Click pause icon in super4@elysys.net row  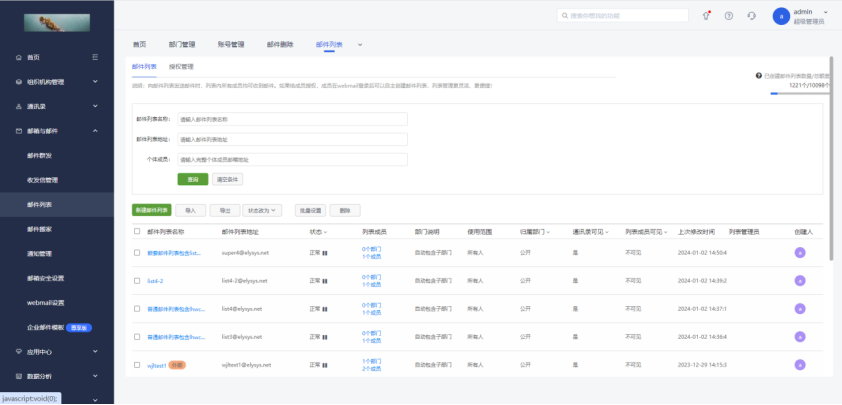click(325, 252)
